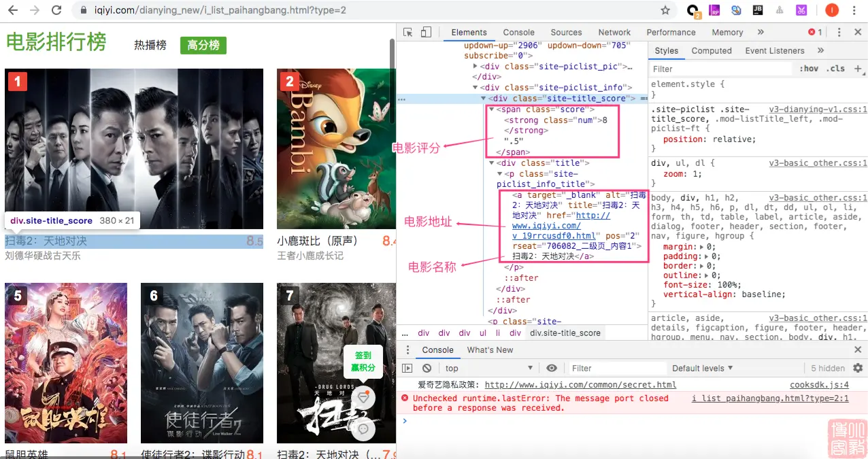Open the red user profile avatar
This screenshot has width=868, height=459.
click(832, 10)
